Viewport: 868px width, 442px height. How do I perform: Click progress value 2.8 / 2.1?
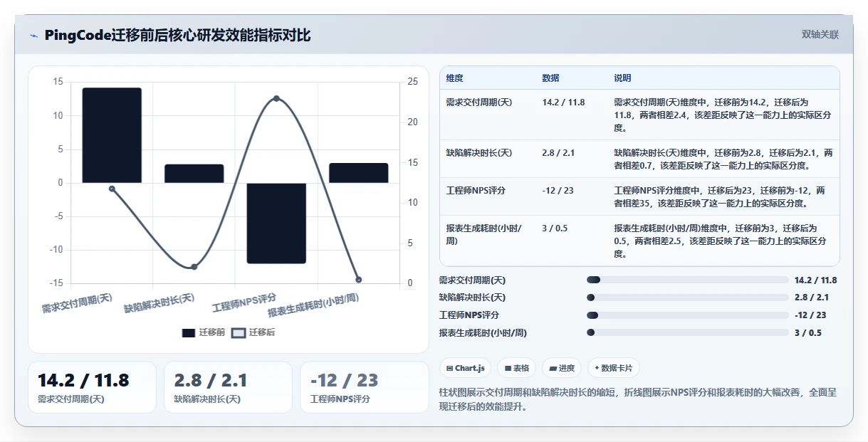[812, 298]
